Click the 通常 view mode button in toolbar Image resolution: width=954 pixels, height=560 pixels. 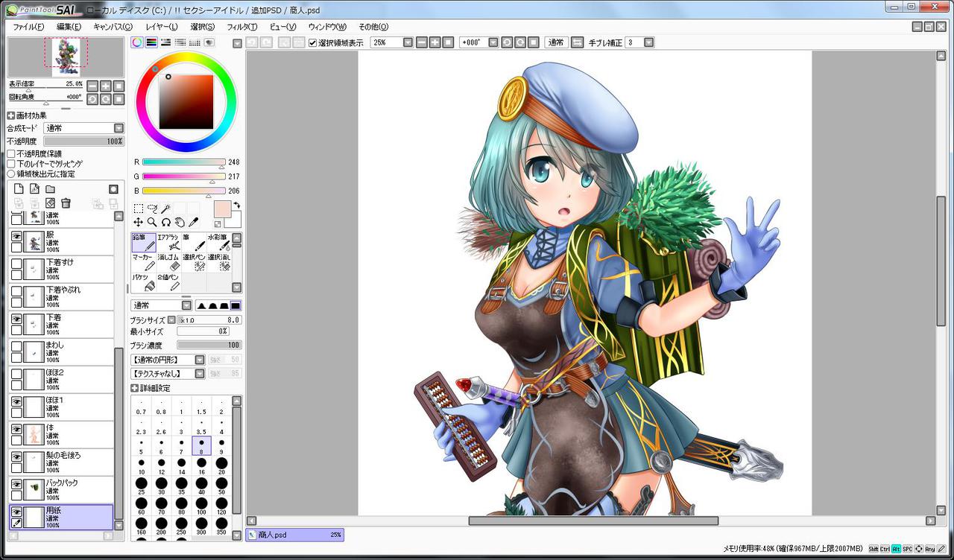pyautogui.click(x=556, y=42)
